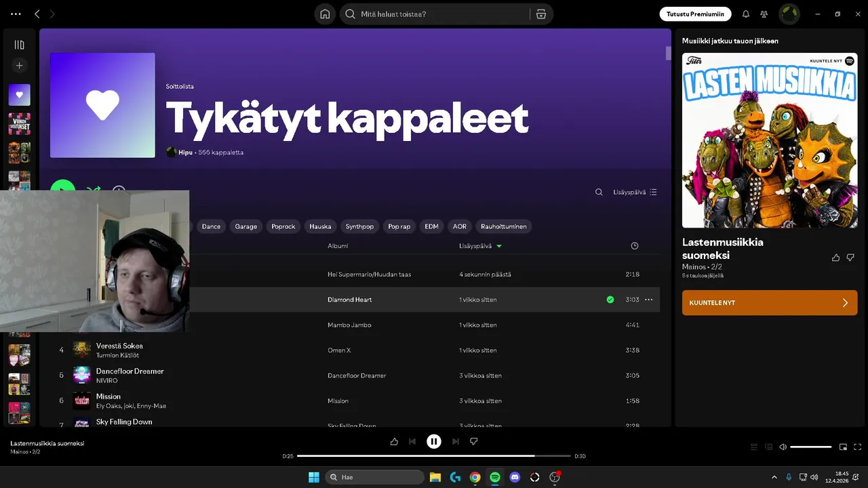Image resolution: width=868 pixels, height=488 pixels.
Task: Open the miniplayer icon
Action: pyautogui.click(x=844, y=447)
